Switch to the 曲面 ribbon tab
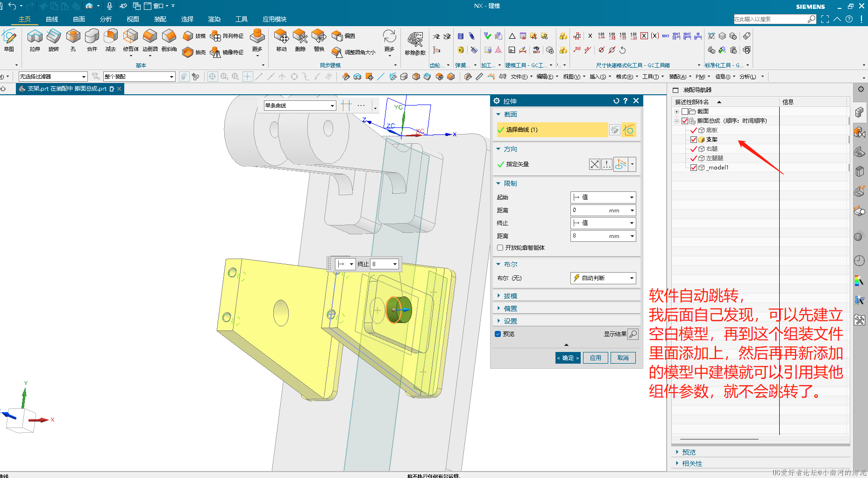This screenshot has width=868, height=478. pyautogui.click(x=79, y=19)
